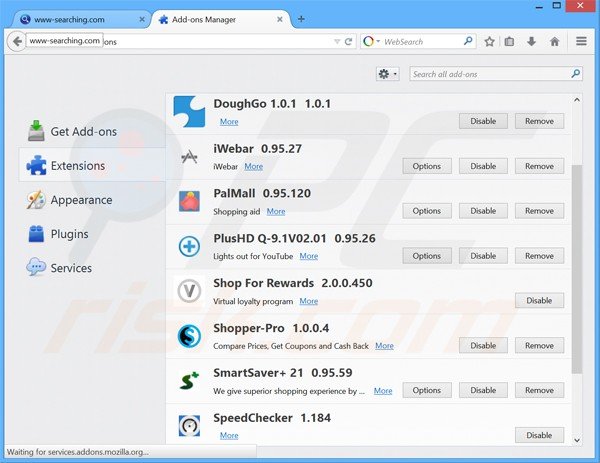Click the SmartSaver+ green S icon
Screen dimensions: 600x463
(189, 380)
